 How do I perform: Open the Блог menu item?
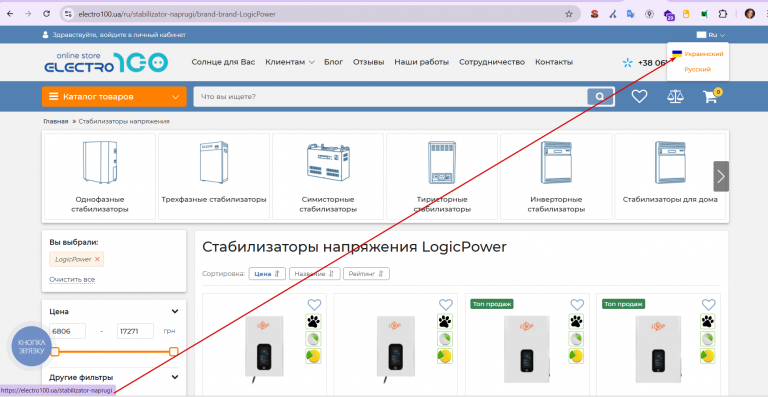334,62
